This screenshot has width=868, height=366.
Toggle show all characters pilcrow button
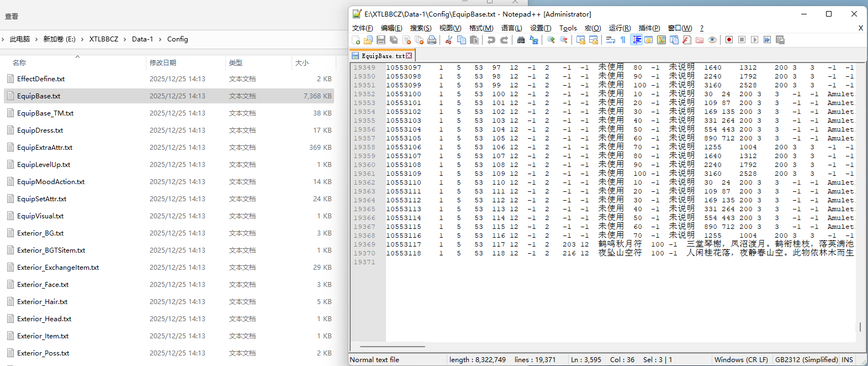[x=623, y=40]
